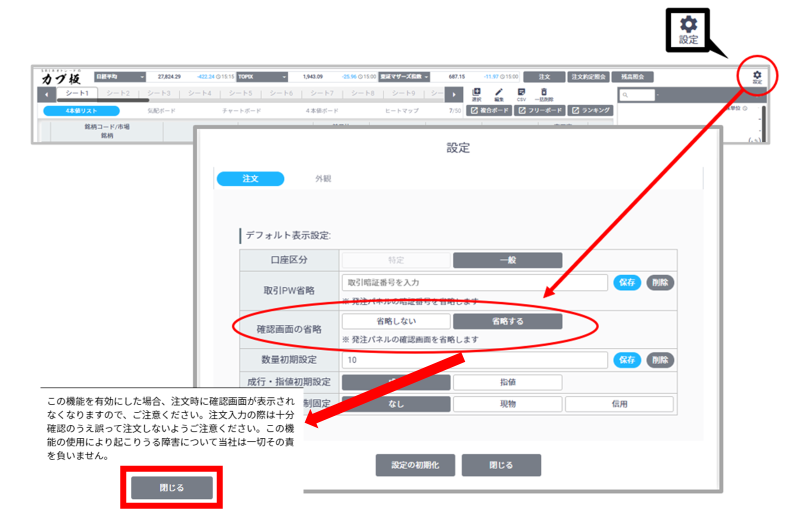Select the 4本値リスト view
798x532 pixels.
click(81, 110)
